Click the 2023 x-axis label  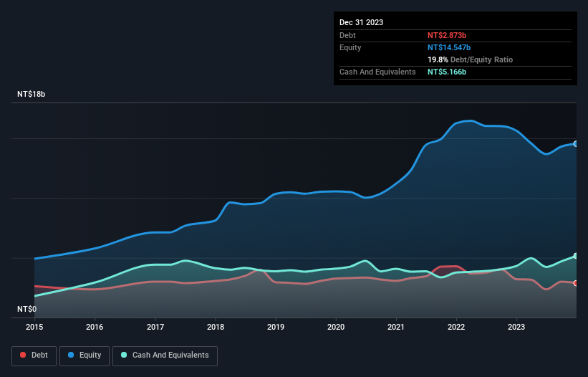(x=516, y=327)
